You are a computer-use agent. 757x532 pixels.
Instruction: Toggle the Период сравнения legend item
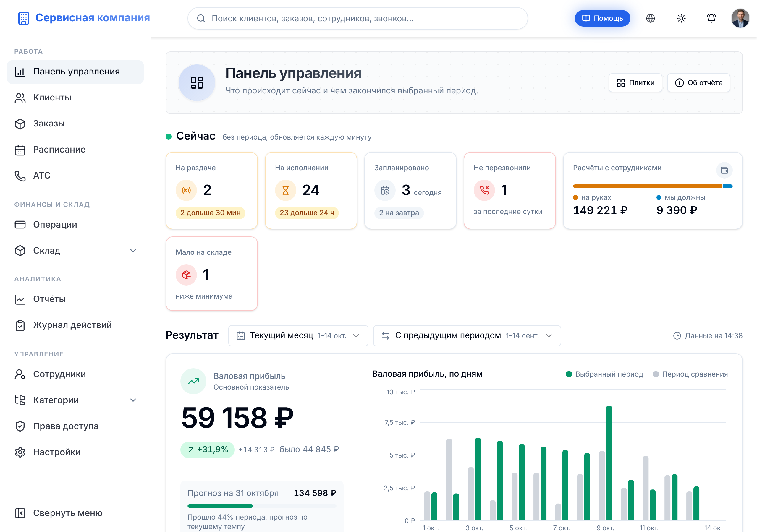pos(690,374)
